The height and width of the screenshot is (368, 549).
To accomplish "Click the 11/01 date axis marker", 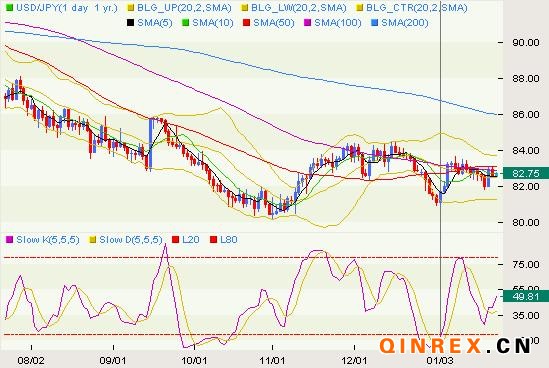I will click(272, 360).
